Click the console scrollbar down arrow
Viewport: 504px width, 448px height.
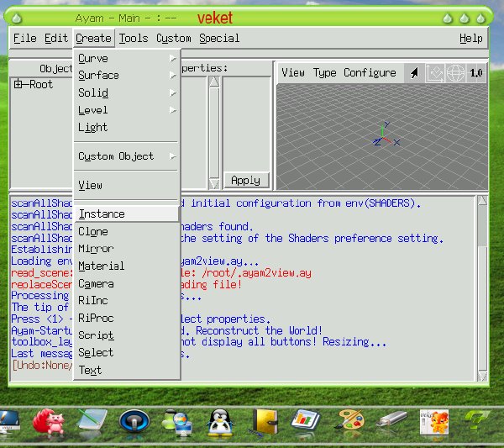pyautogui.click(x=482, y=376)
